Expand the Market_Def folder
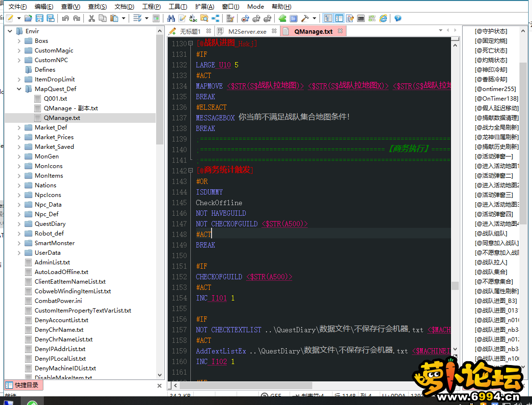Viewport: 532px width, 405px height. click(19, 128)
